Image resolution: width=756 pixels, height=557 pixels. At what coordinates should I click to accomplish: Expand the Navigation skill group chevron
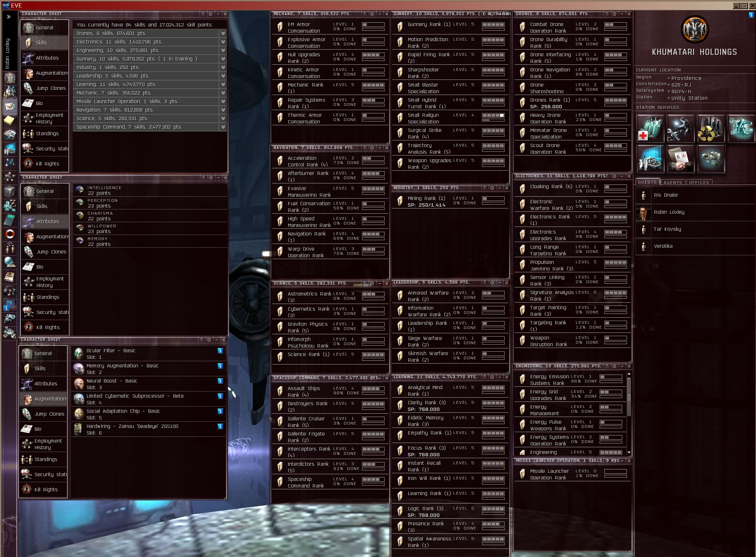(x=223, y=110)
